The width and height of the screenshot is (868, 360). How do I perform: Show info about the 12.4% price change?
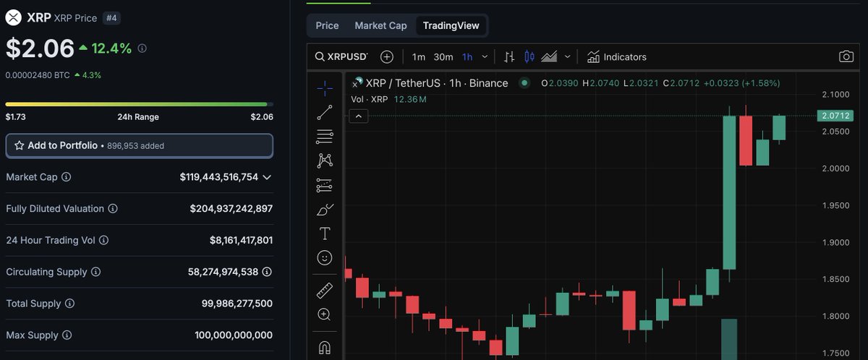point(142,48)
